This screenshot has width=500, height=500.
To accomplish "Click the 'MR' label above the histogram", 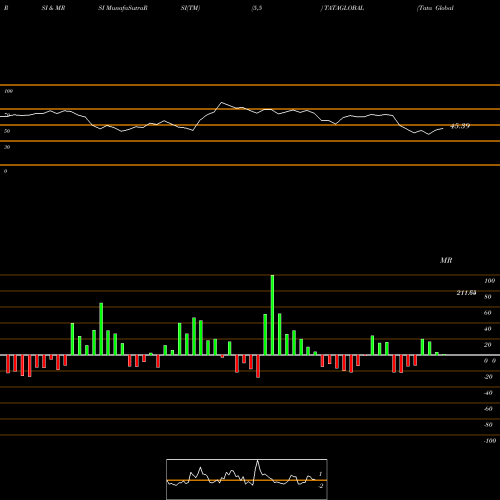I will pyautogui.click(x=446, y=260).
